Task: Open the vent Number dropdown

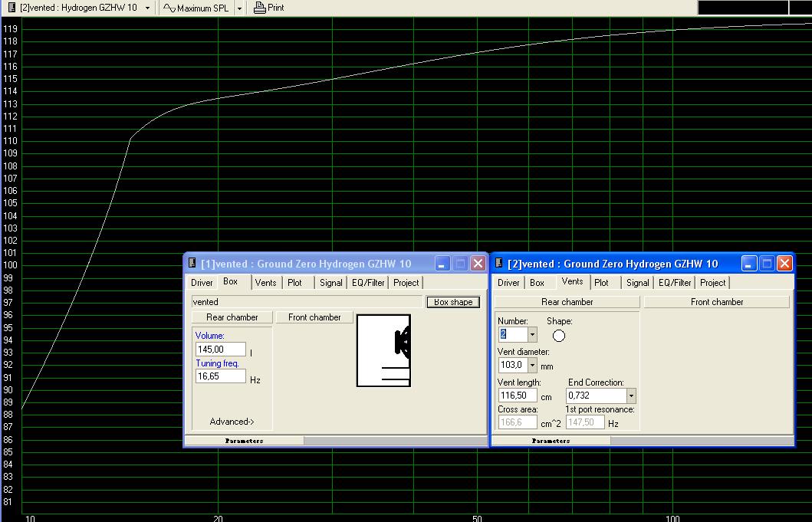Action: 532,334
